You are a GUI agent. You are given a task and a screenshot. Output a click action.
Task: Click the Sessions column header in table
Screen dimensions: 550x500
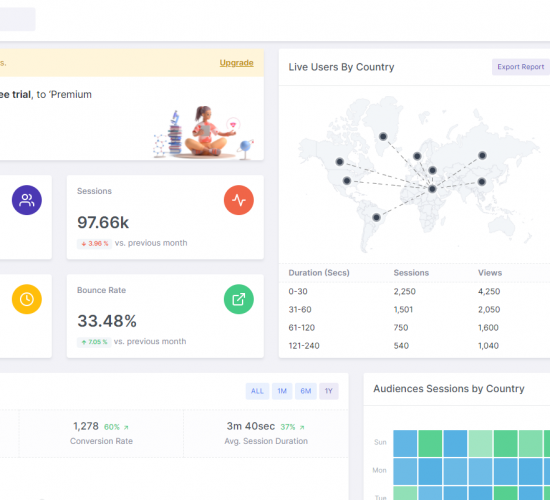coord(411,273)
